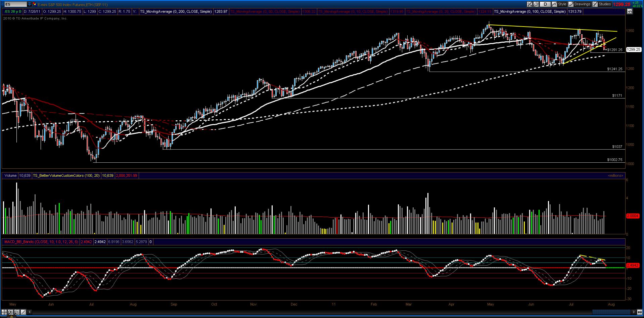Click the crosshair grid tool icon
Image resolution: width=644 pixels, height=318 pixels.
click(4, 312)
